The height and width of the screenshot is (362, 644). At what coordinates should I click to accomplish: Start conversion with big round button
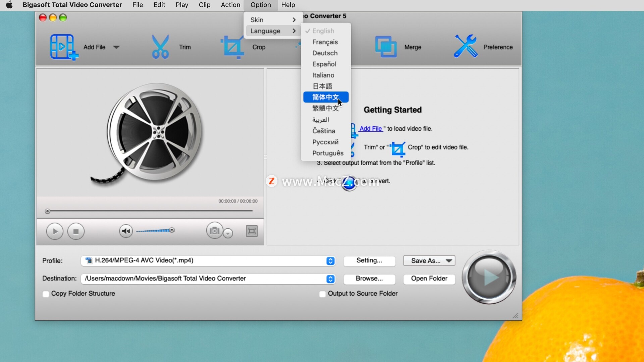point(489,277)
